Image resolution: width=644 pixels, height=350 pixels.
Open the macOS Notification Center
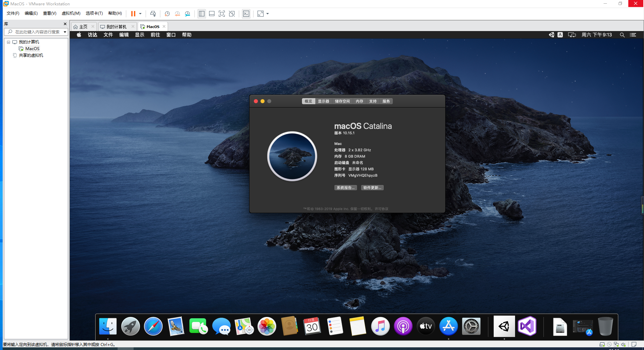tap(633, 35)
